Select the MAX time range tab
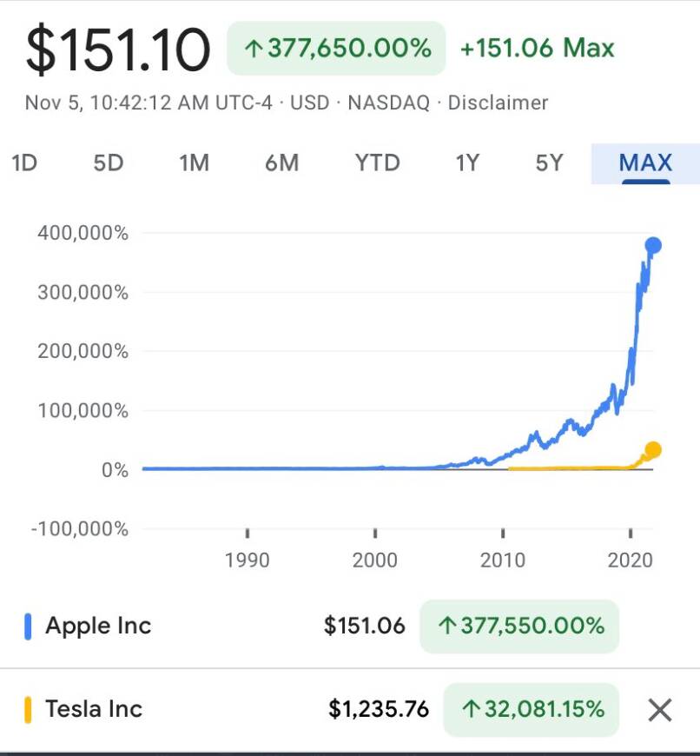This screenshot has height=756, width=700. (x=645, y=162)
